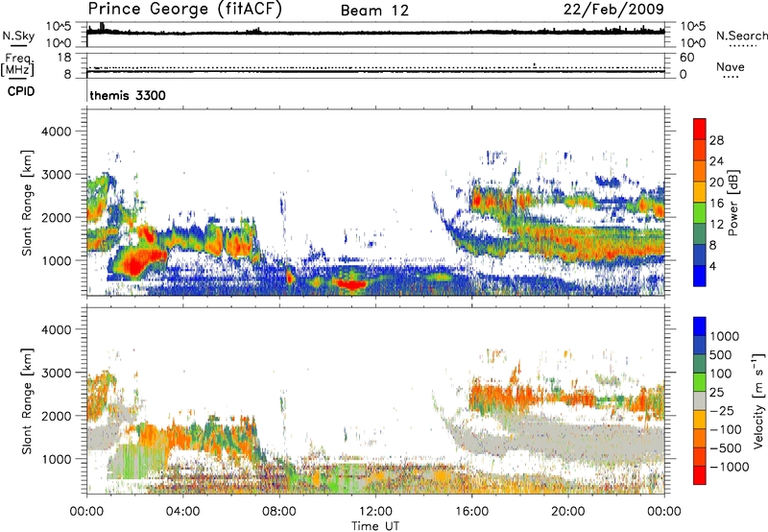Click the 'Velocity [m s-1]' color bar title
This screenshot has height=532, width=768.
click(x=758, y=400)
